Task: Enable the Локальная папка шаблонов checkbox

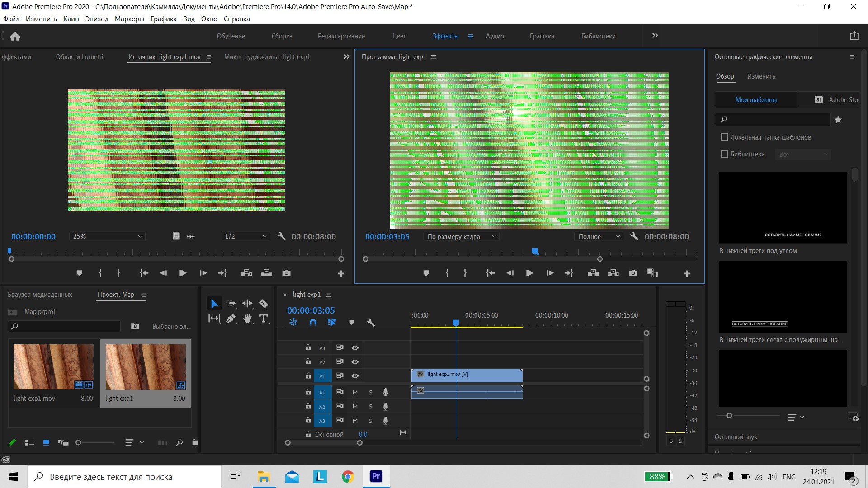Action: [x=725, y=137]
